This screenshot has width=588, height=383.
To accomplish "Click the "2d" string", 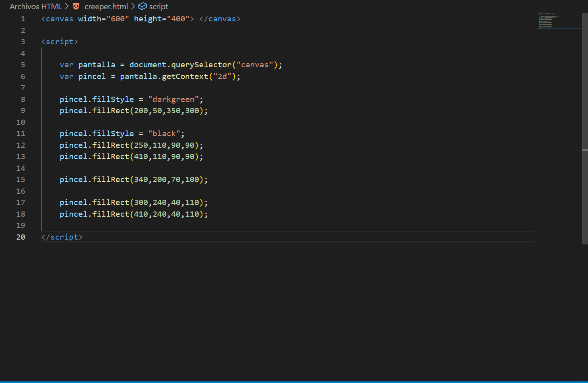I will click(x=223, y=77).
